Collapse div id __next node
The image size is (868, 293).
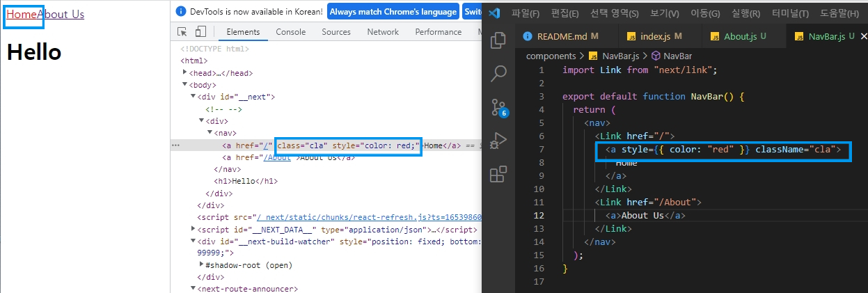pos(194,97)
